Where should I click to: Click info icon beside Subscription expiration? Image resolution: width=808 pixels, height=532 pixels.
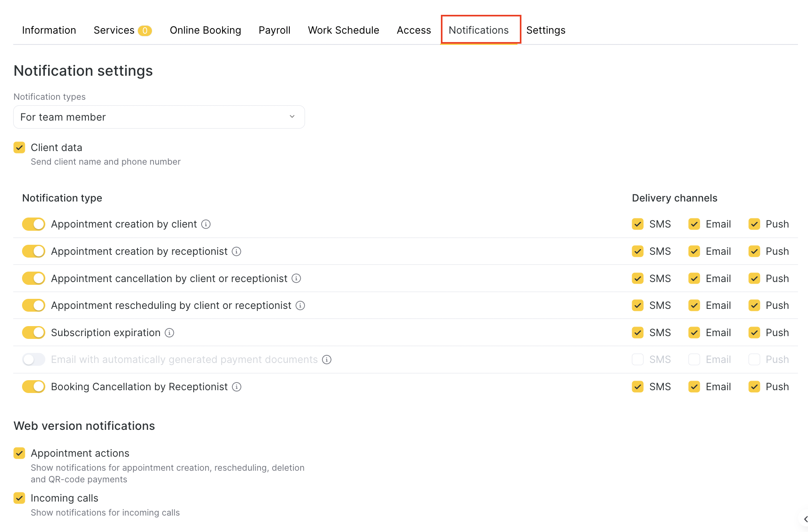[x=170, y=333]
